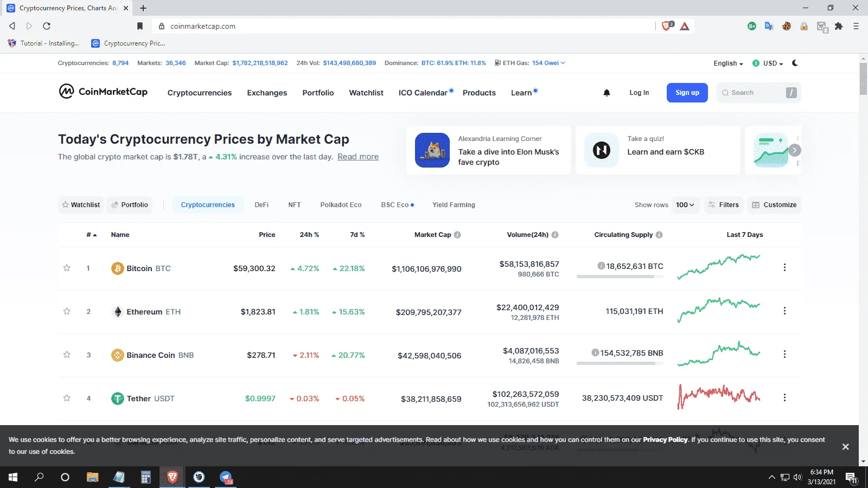Image resolution: width=868 pixels, height=488 pixels.
Task: Open Binance Coin row three-dot menu
Action: pos(784,354)
